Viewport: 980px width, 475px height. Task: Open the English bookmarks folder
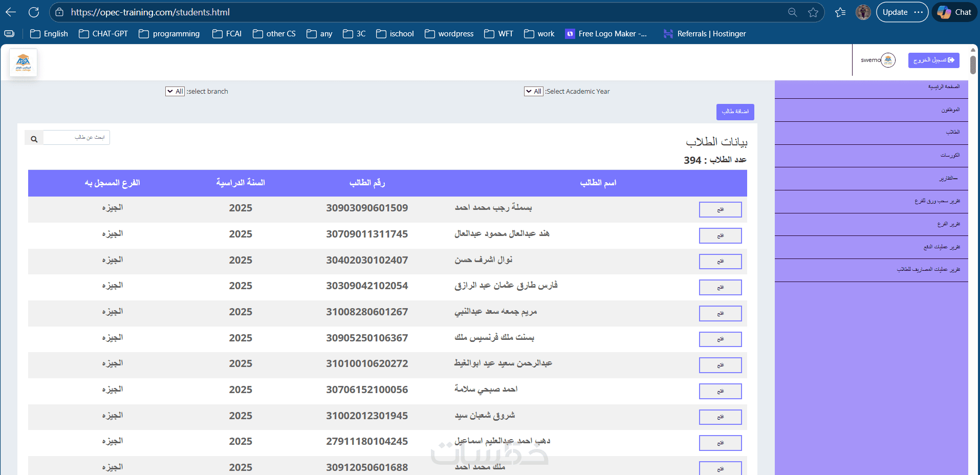pyautogui.click(x=49, y=34)
